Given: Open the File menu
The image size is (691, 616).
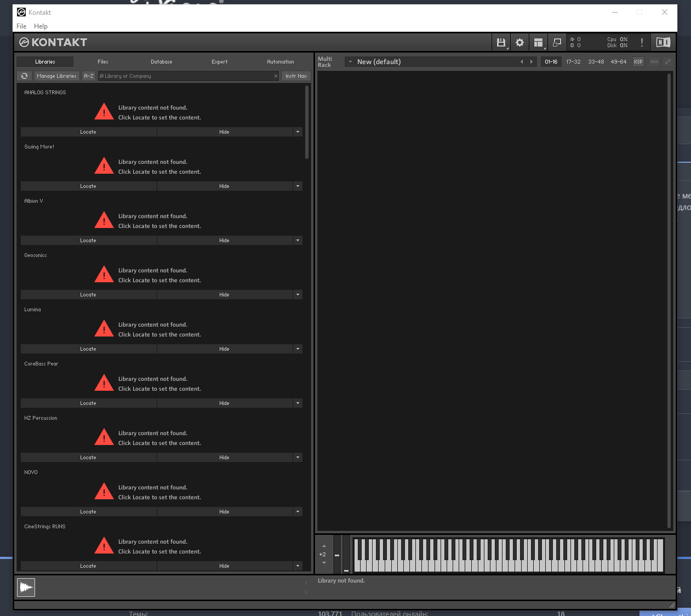Looking at the screenshot, I should click(21, 26).
